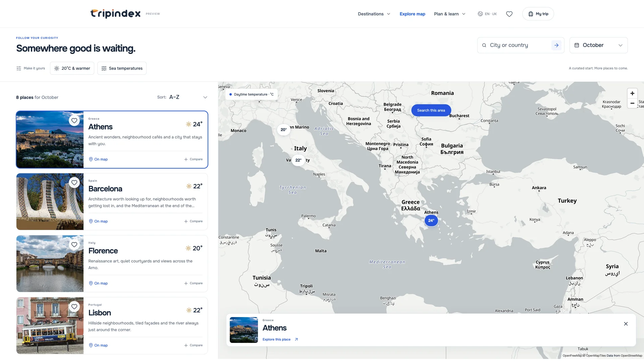Add Barcelona to Compare
The image size is (644, 362).
tap(193, 221)
